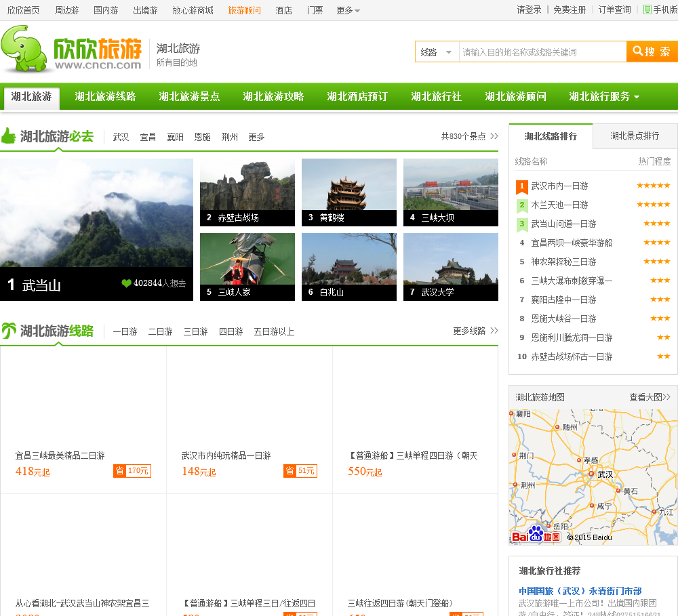Click 欣欣首页 in top bar
Viewport: 678px width, 616px height.
(23, 10)
